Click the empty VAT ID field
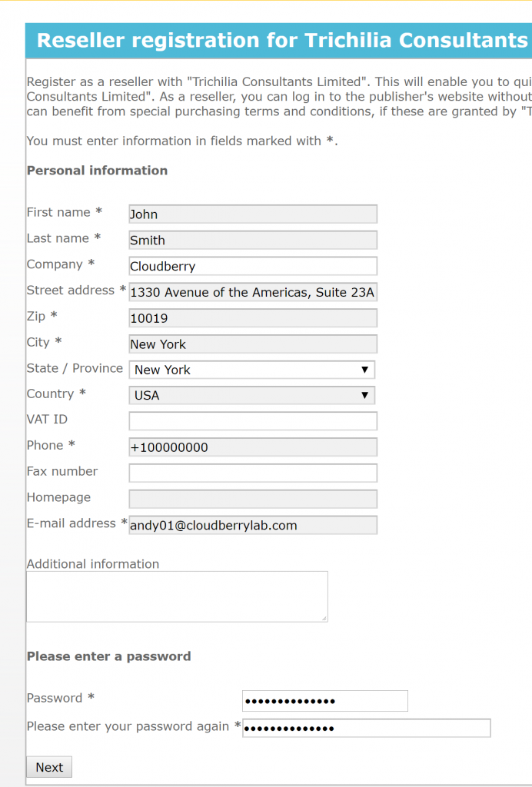 pos(253,421)
